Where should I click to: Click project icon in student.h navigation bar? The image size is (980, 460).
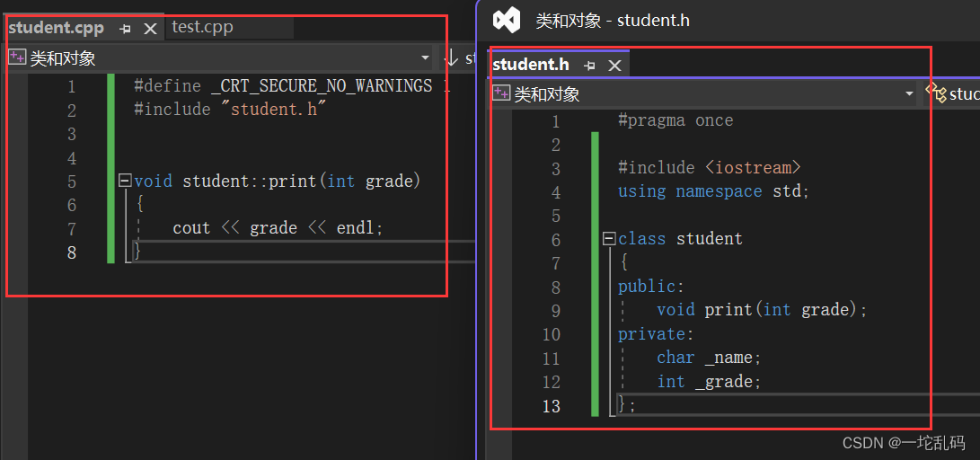[x=500, y=93]
